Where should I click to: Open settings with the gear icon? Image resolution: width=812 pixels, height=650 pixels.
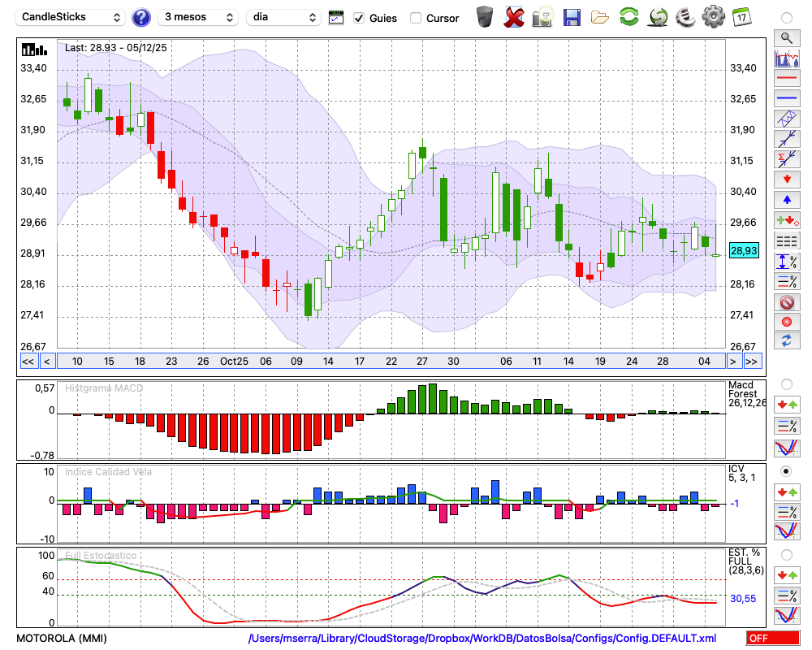click(713, 16)
